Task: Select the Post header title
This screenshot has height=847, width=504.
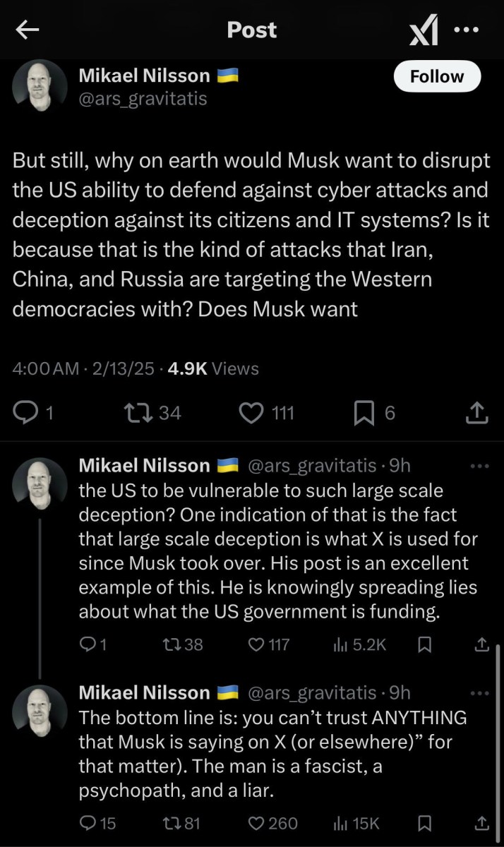Action: 251,30
